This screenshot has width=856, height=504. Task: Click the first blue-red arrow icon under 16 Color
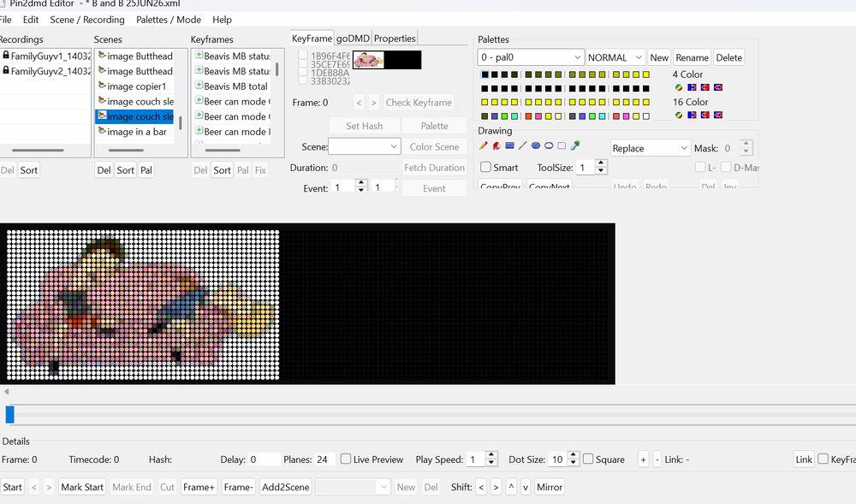click(x=692, y=116)
